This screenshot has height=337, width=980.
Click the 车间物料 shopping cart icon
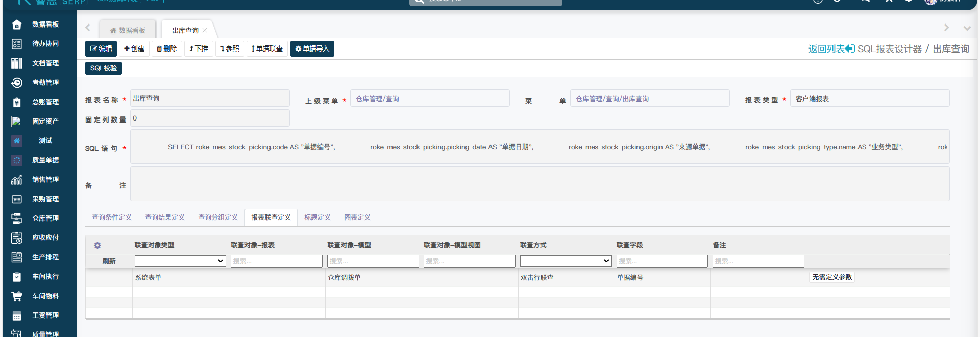17,296
